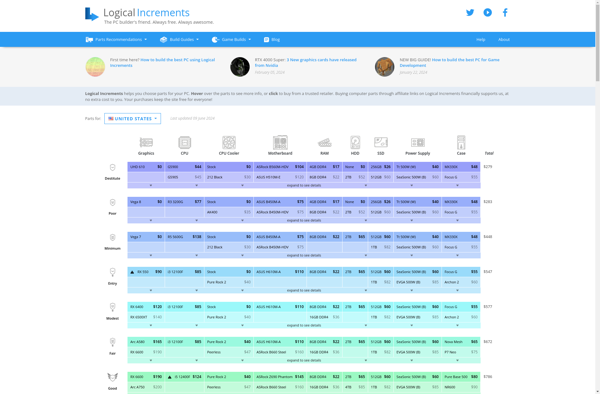This screenshot has height=394, width=600.
Task: Click the ASRock Z690 Phantom motherboard cell
Action: coord(280,377)
